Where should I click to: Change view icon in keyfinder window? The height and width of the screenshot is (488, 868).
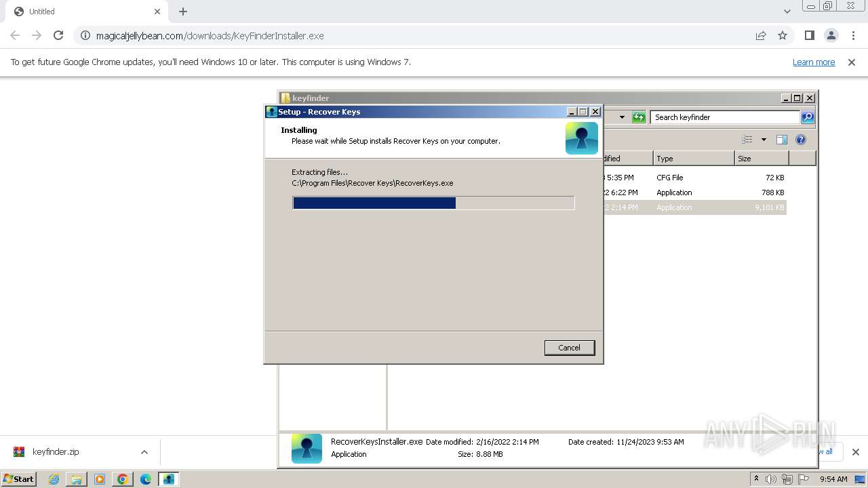coord(747,140)
